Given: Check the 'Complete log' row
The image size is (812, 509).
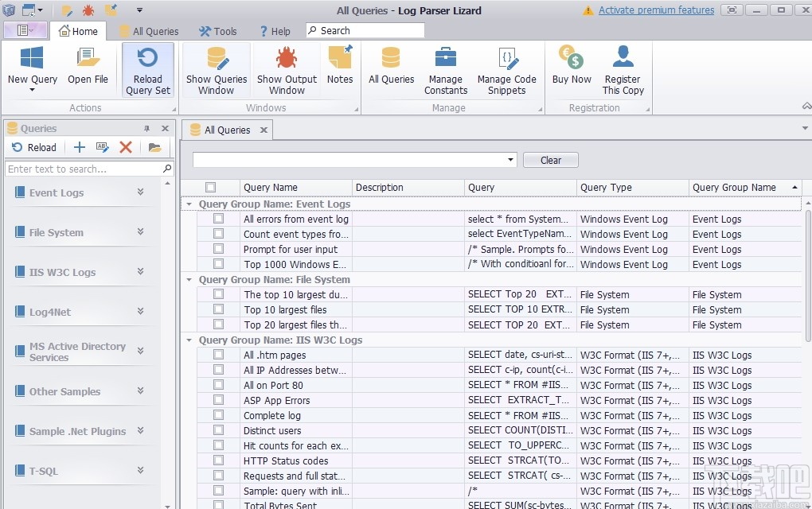Looking at the screenshot, I should (x=219, y=415).
